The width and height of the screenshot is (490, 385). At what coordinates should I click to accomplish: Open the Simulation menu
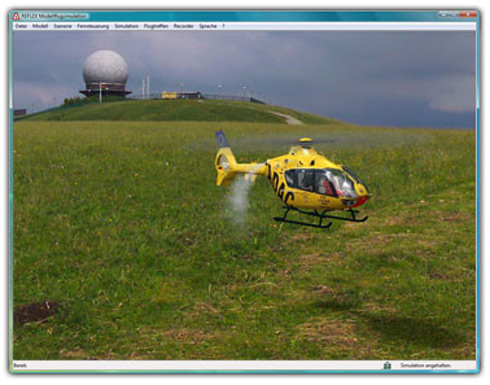coord(127,26)
